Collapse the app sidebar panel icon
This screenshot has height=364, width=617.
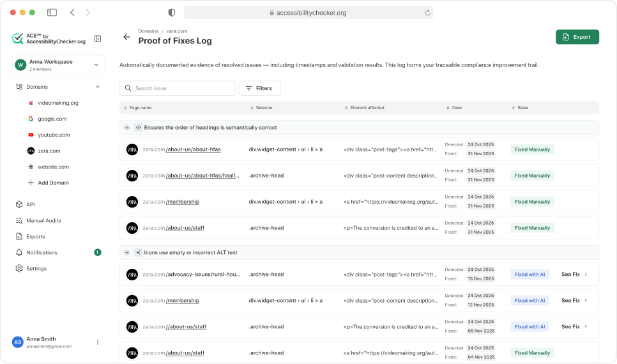coord(98,38)
